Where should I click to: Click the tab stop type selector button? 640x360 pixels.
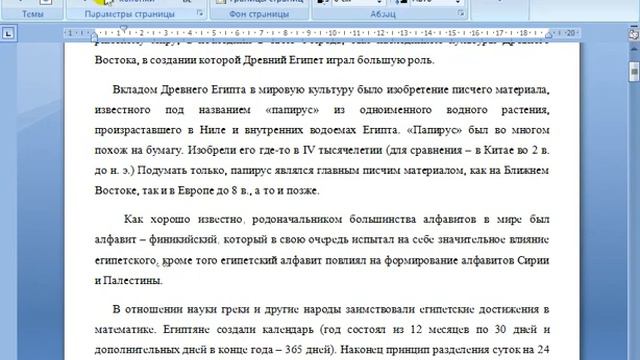click(x=8, y=33)
